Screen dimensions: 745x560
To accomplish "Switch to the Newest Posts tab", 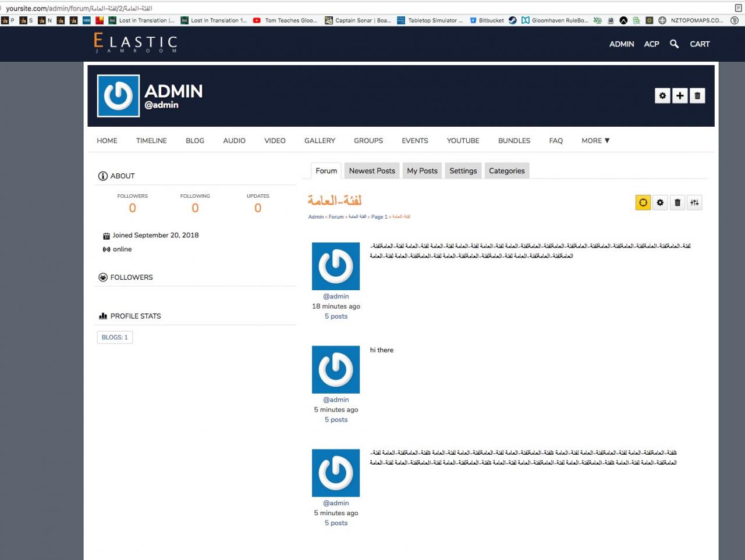I will click(372, 170).
